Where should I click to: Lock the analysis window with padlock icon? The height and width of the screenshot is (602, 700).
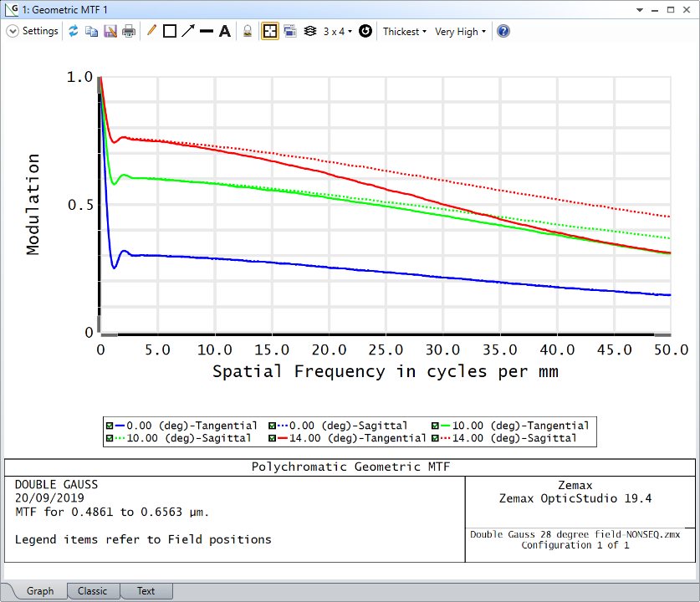[x=248, y=31]
